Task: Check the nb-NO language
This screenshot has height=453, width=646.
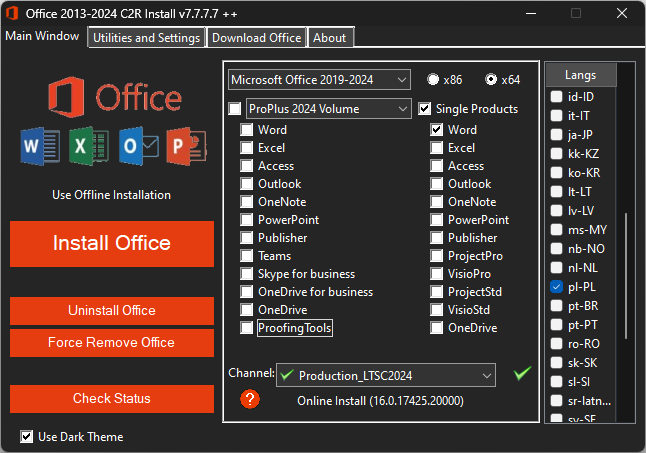Action: [x=556, y=249]
